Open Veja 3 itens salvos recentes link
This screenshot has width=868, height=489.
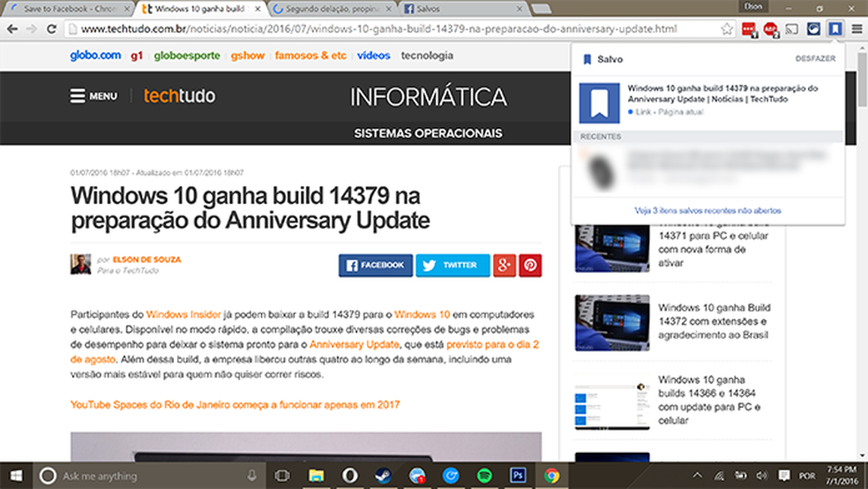[x=708, y=210]
